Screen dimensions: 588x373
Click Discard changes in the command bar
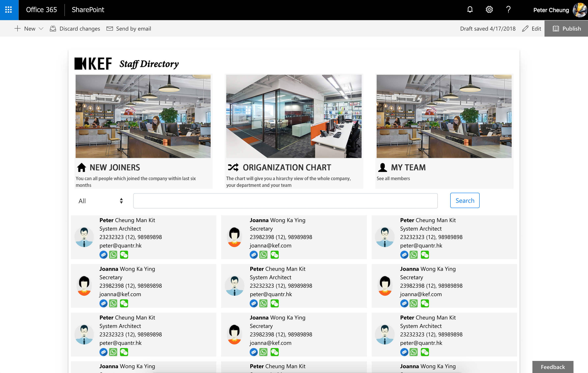coord(75,29)
